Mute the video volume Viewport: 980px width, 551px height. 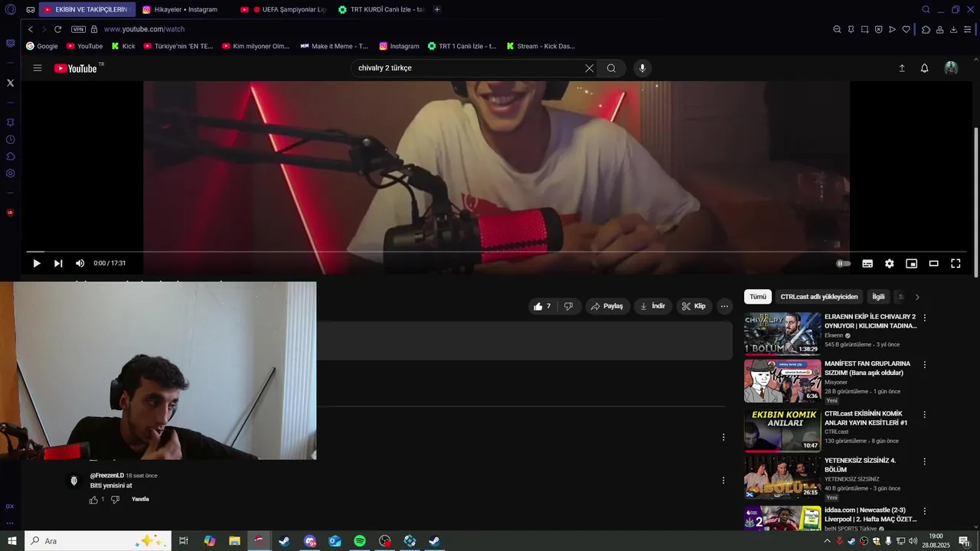pyautogui.click(x=80, y=263)
